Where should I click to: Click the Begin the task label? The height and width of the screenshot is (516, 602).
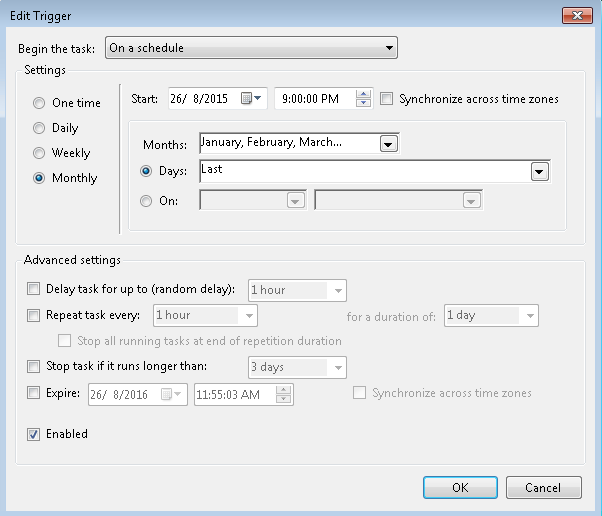tap(56, 49)
